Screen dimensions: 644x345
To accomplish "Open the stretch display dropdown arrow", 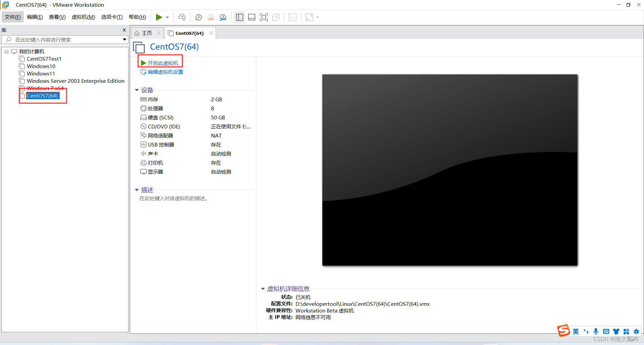I will click(318, 17).
